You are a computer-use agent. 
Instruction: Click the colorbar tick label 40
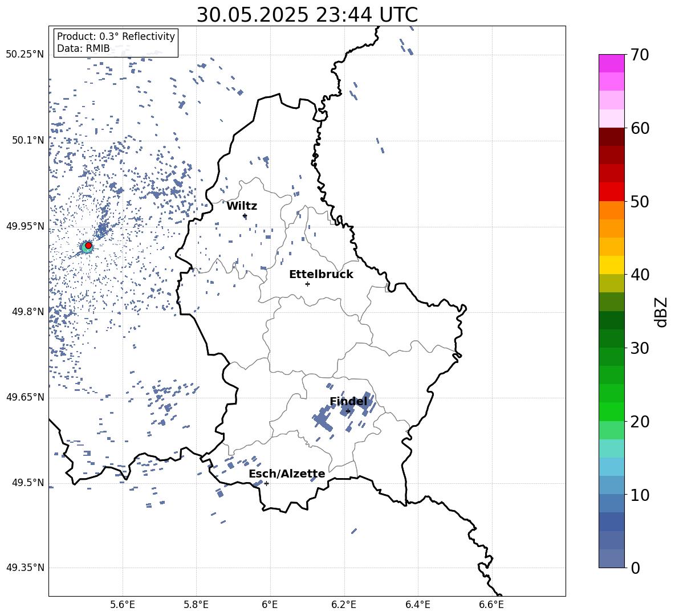point(640,275)
